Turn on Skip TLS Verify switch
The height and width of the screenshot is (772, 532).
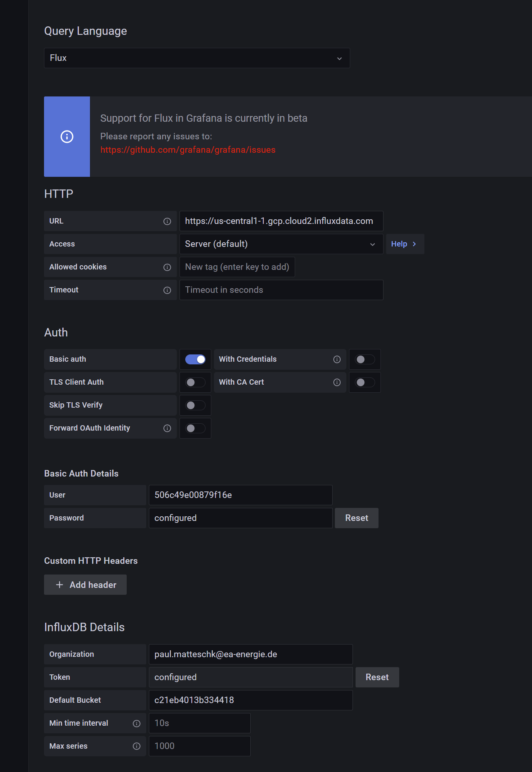tap(195, 405)
